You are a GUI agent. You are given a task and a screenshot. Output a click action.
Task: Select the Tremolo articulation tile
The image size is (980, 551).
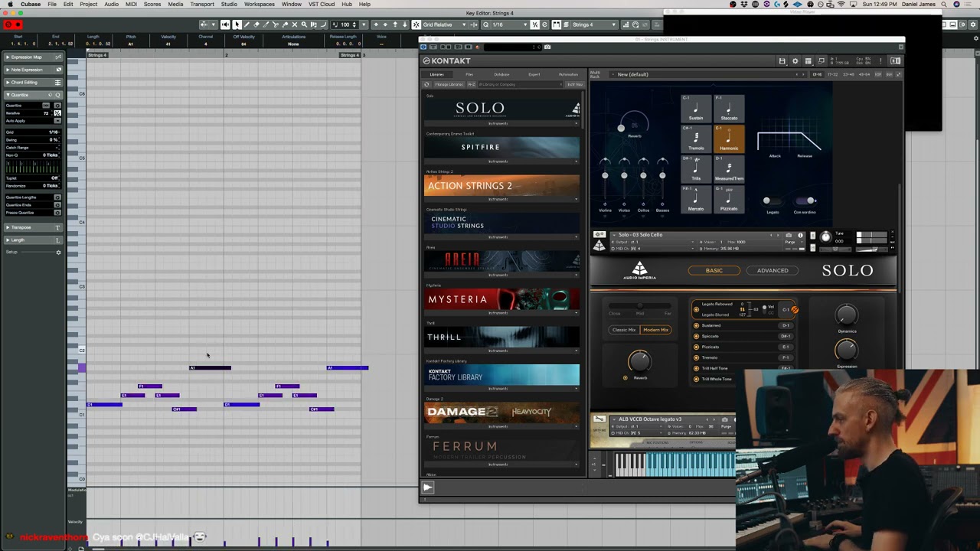point(696,139)
